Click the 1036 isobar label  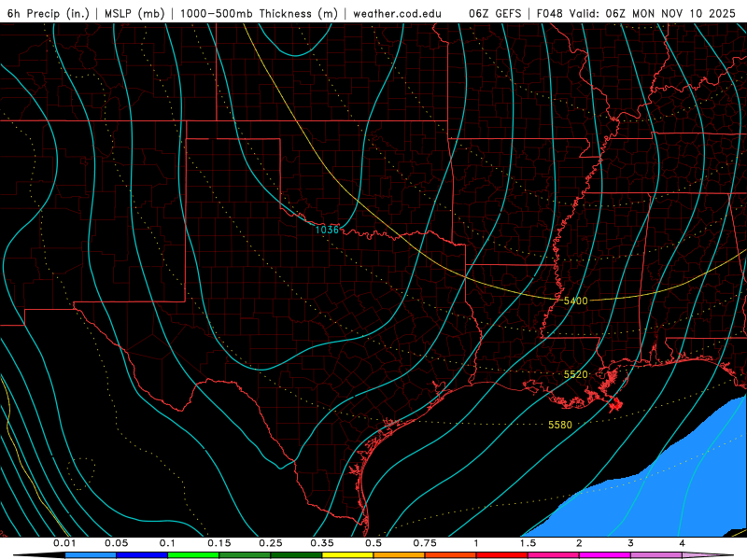click(x=327, y=230)
